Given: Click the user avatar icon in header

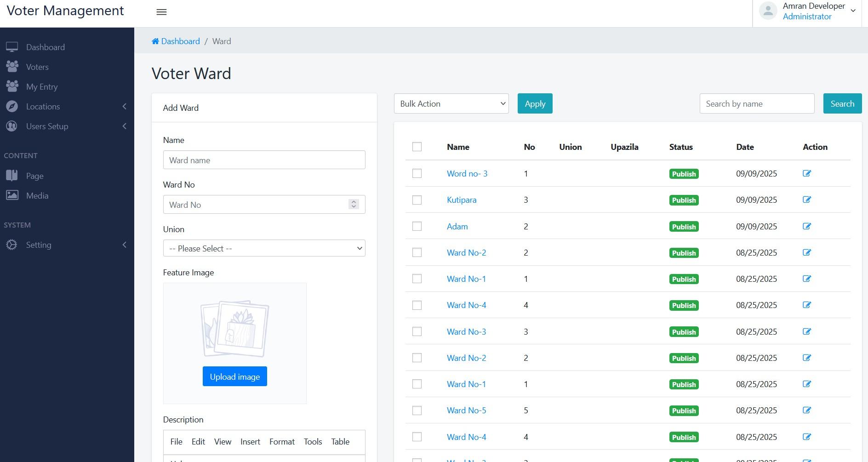Looking at the screenshot, I should tap(768, 11).
